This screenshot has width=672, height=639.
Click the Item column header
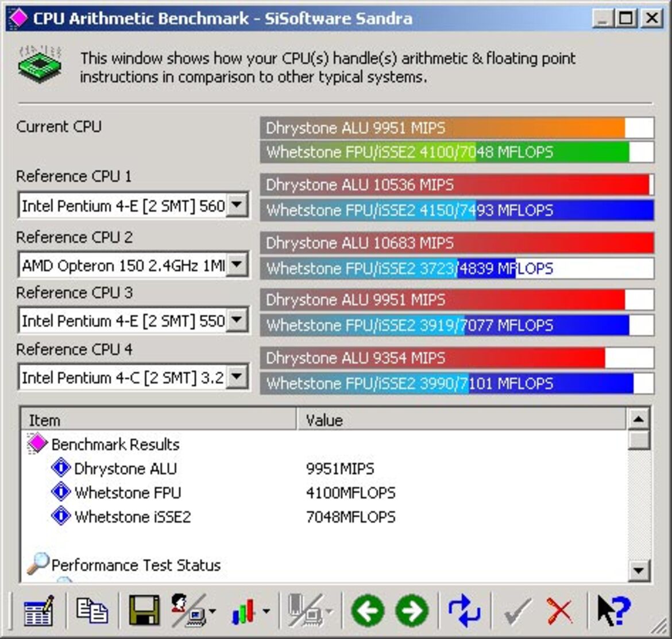158,420
